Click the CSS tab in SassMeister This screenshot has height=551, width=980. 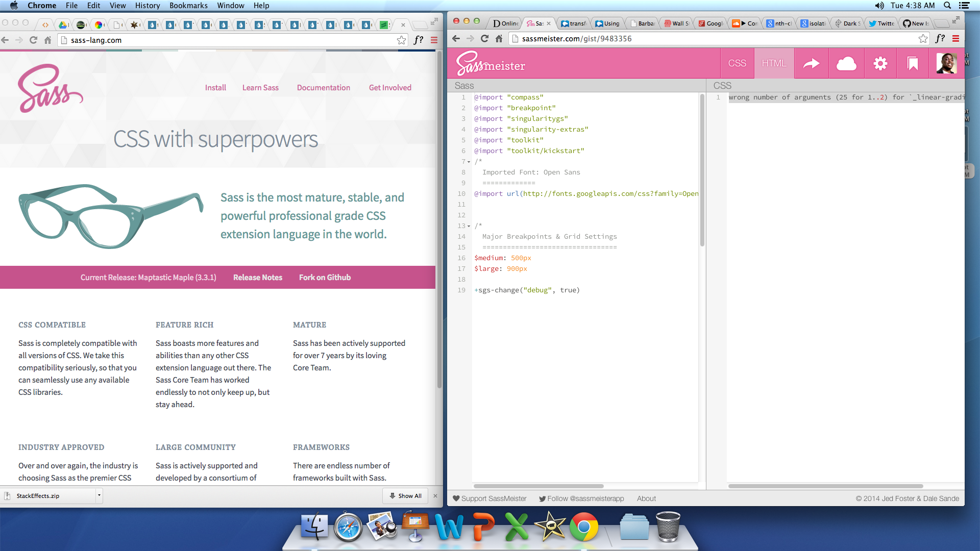point(737,63)
